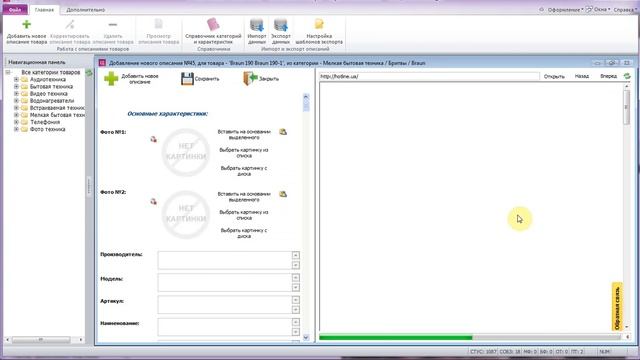Click the pink 'Справочник категорий и характеристик' icon
Viewport: 640px width, 360px height.
pos(213,24)
